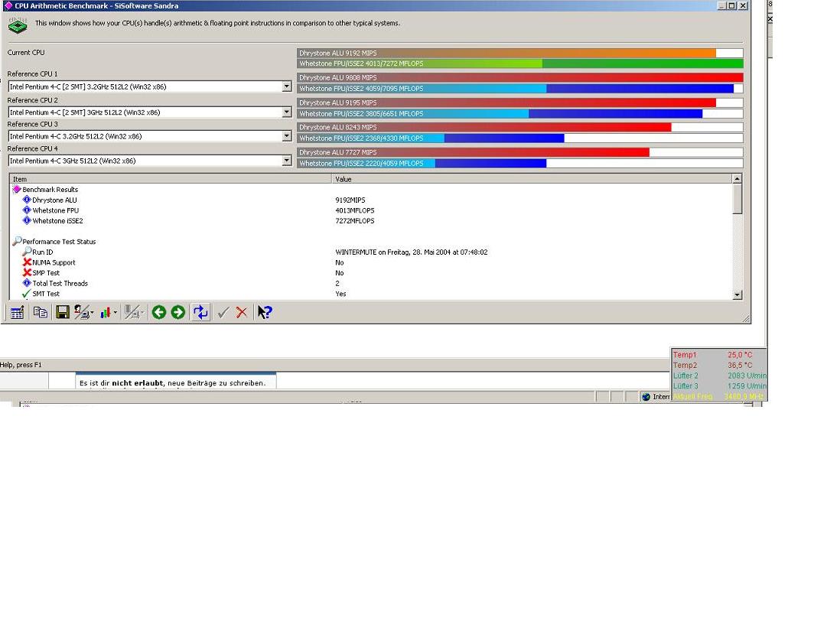Click the red X icon beside NUMA Support
814x644 pixels.
[27, 262]
